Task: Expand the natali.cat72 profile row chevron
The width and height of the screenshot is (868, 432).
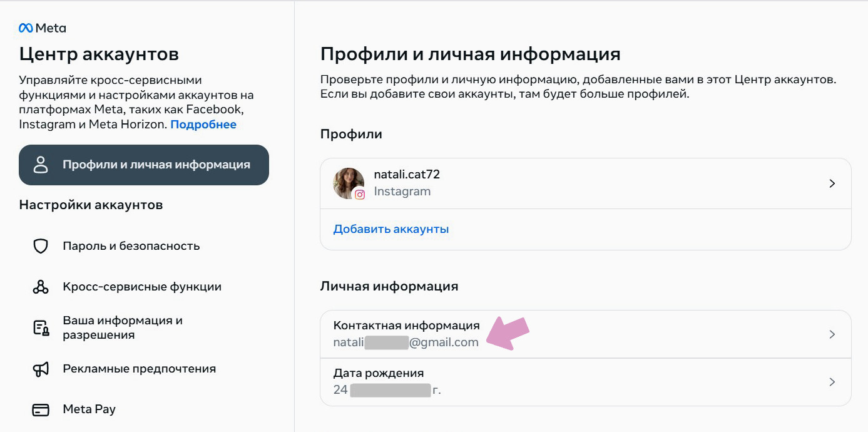Action: 832,183
